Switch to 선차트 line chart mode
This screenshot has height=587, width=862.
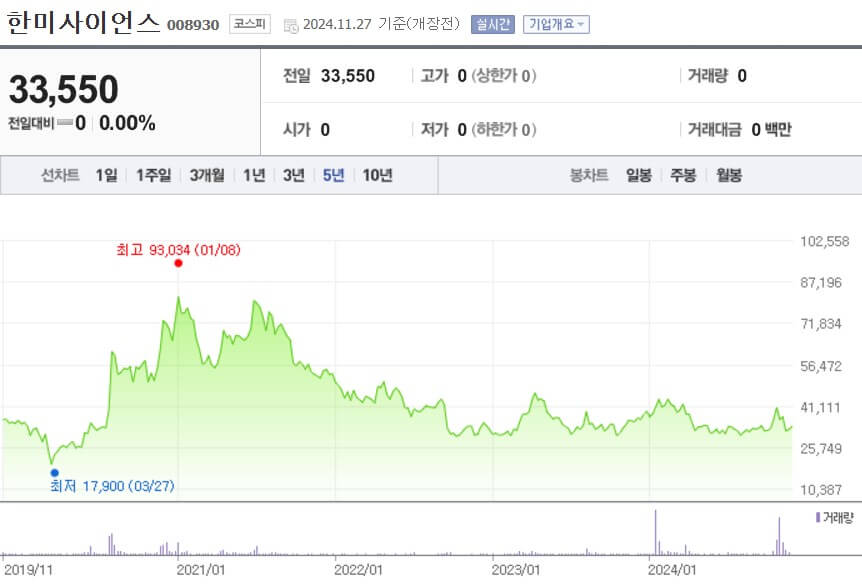(60, 174)
